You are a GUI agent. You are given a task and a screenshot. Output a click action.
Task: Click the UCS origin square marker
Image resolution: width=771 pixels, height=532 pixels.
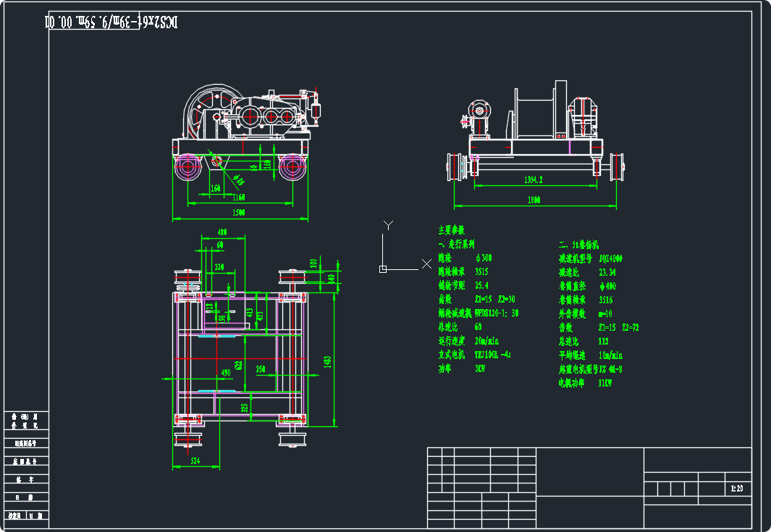tap(383, 269)
